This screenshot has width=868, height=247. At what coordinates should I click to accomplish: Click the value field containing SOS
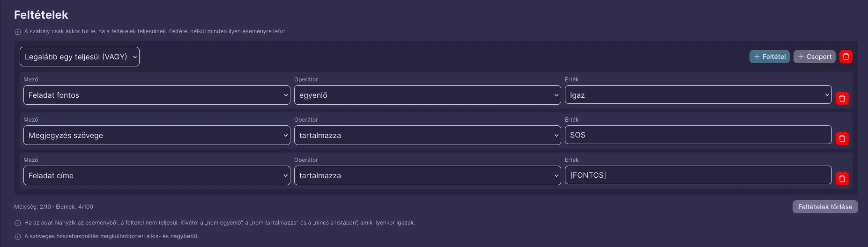[698, 135]
